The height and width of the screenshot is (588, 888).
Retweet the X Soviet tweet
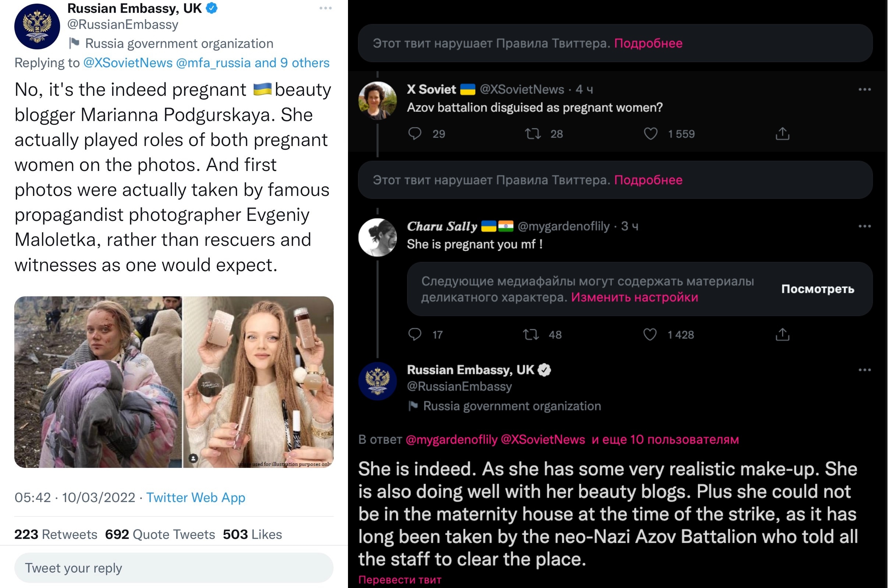tap(533, 133)
